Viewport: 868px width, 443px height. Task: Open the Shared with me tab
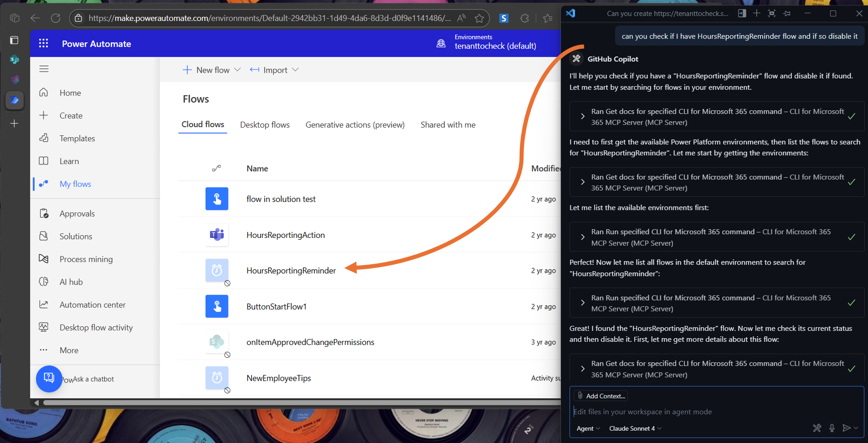click(x=448, y=124)
